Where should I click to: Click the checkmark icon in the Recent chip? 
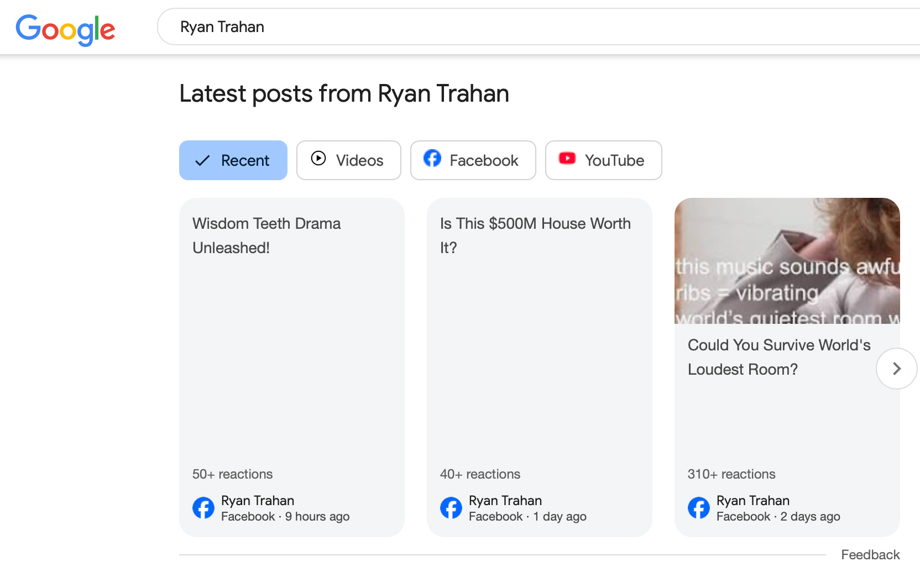(202, 160)
